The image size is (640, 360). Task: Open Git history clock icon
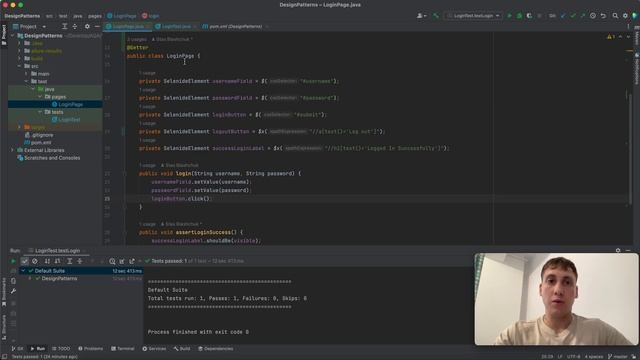point(593,16)
